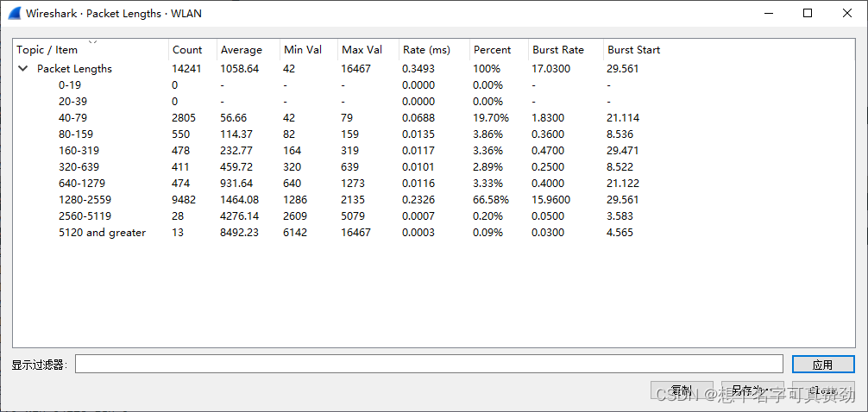Click the burst start value 8.522

620,167
